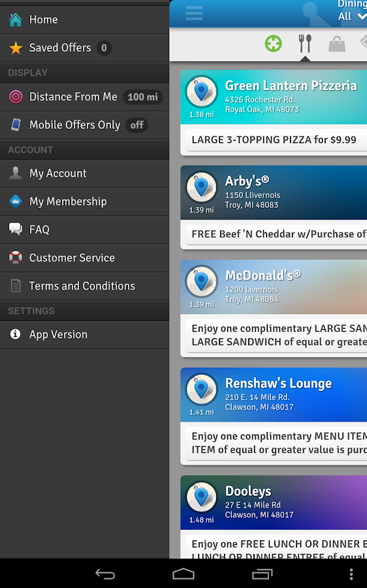Open McDonald's listing header
Viewport: 367px width, 588px height.
[x=274, y=287]
